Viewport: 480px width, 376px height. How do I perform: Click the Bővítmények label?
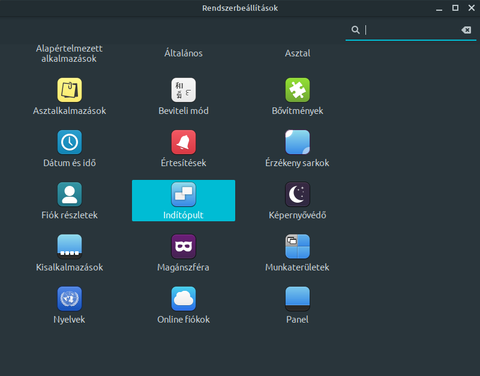pos(297,111)
